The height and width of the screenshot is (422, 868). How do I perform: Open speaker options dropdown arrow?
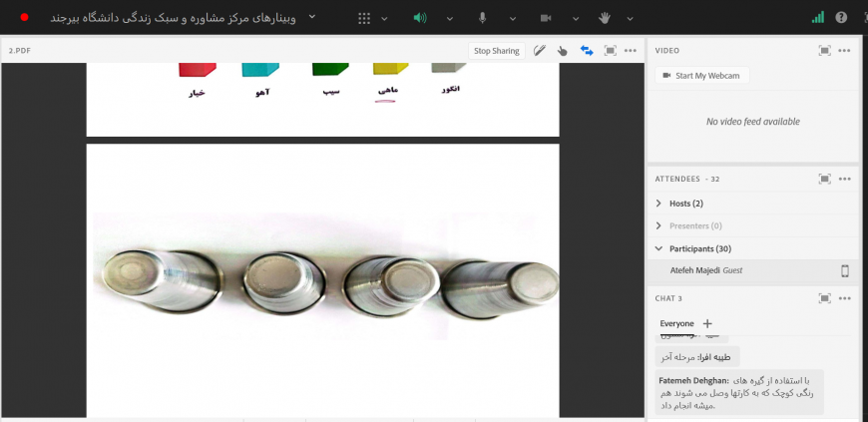click(450, 18)
